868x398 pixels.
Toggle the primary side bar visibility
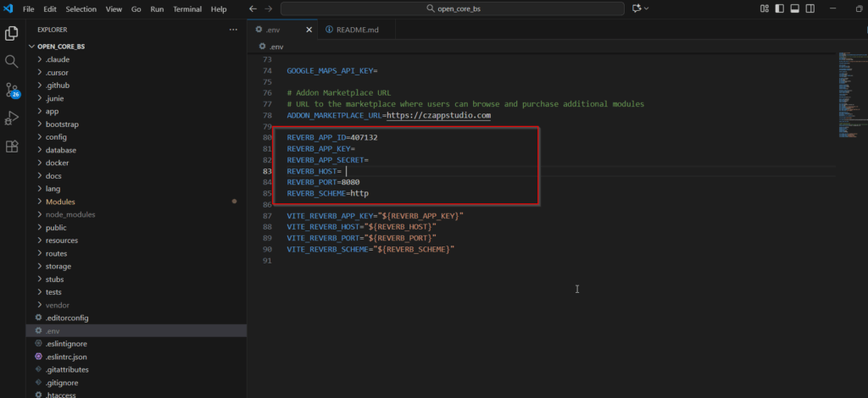(781, 8)
